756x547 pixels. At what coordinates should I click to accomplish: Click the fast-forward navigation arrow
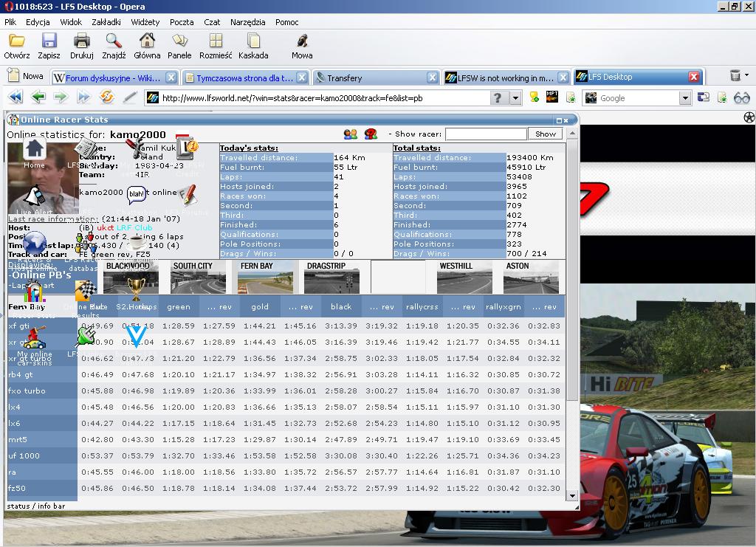[83, 97]
